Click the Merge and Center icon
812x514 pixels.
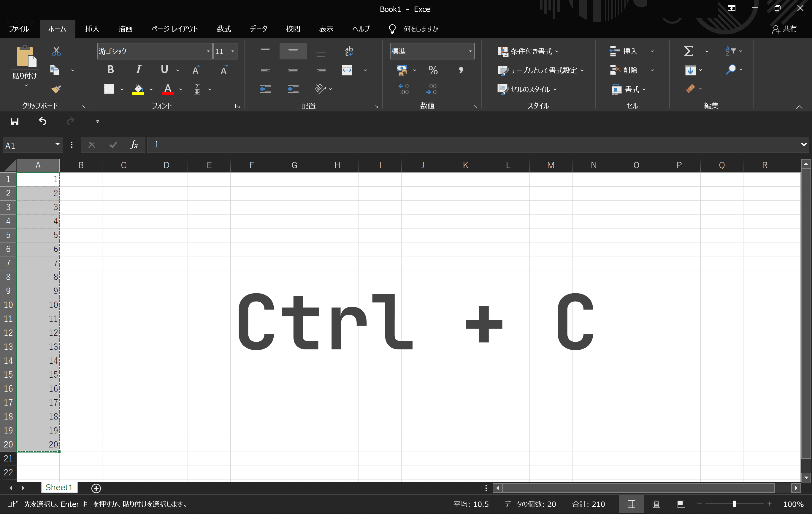(347, 70)
